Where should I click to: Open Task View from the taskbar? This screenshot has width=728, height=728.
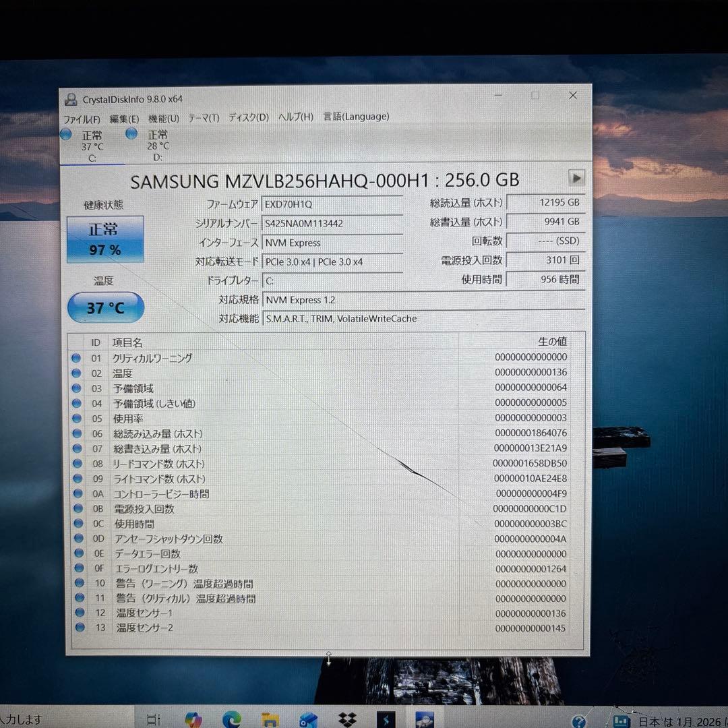point(153,720)
